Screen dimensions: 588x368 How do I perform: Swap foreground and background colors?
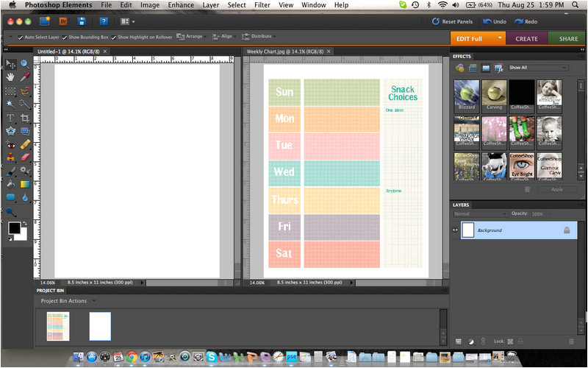(x=25, y=224)
